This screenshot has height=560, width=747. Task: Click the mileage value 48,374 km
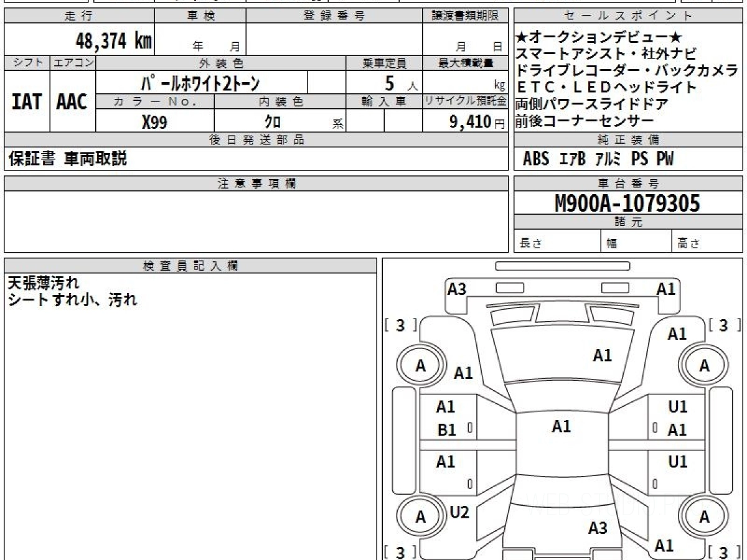pos(113,41)
